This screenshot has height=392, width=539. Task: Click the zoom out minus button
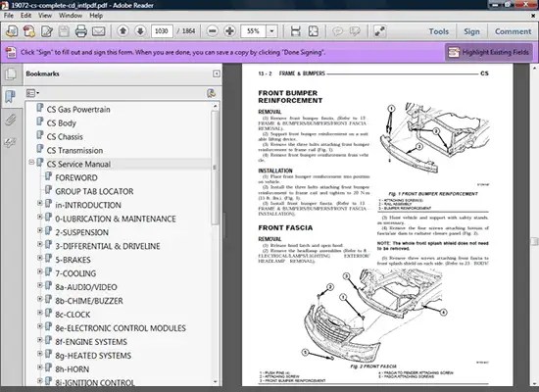click(x=213, y=31)
